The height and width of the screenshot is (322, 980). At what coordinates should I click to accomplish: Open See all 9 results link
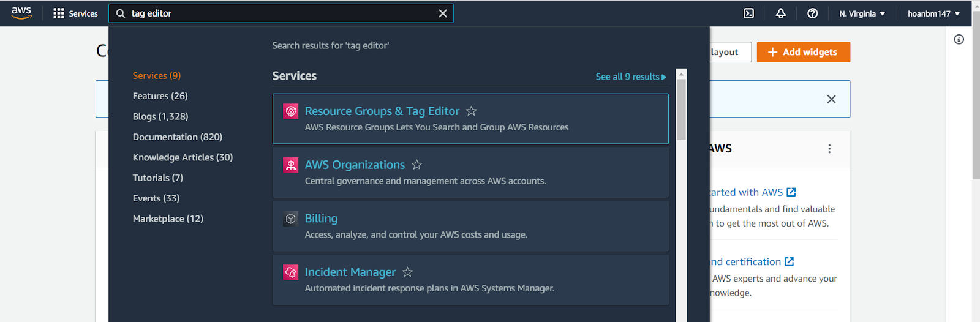[630, 77]
